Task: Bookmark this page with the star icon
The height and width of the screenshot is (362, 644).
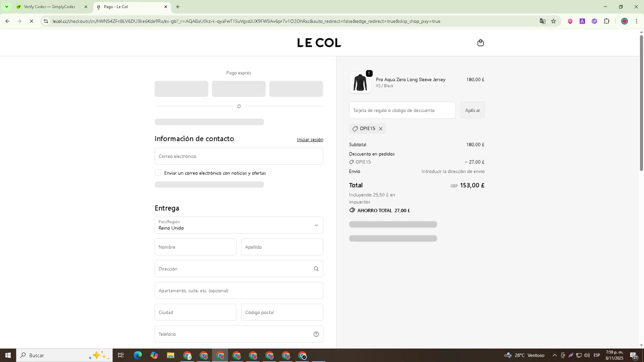Action: [x=553, y=21]
